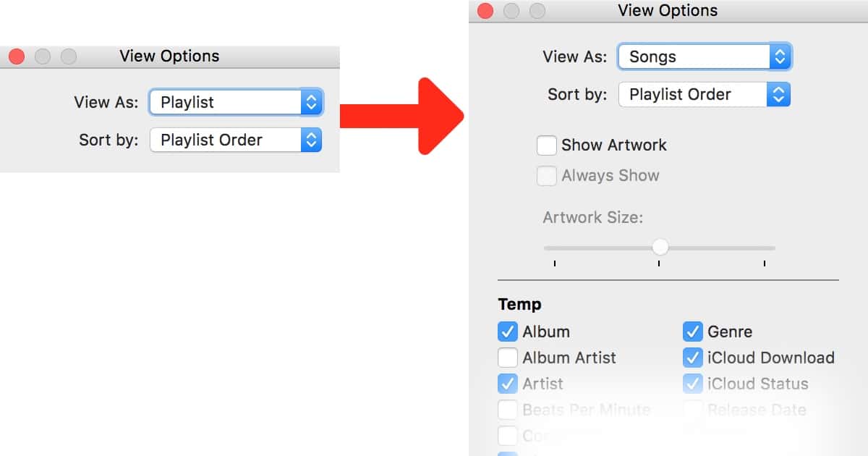Click the Artwork Size slider handle
This screenshot has width=868, height=456.
pyautogui.click(x=660, y=248)
